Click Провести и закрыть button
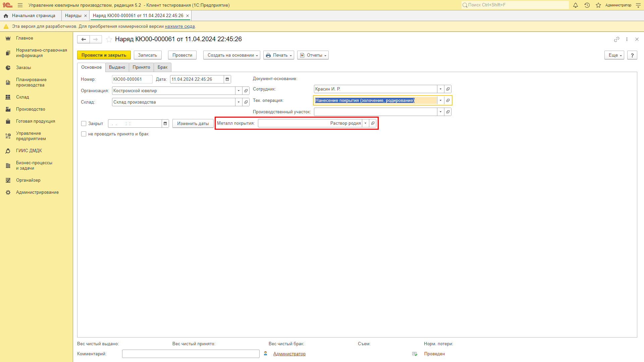This screenshot has height=362, width=644. point(104,55)
